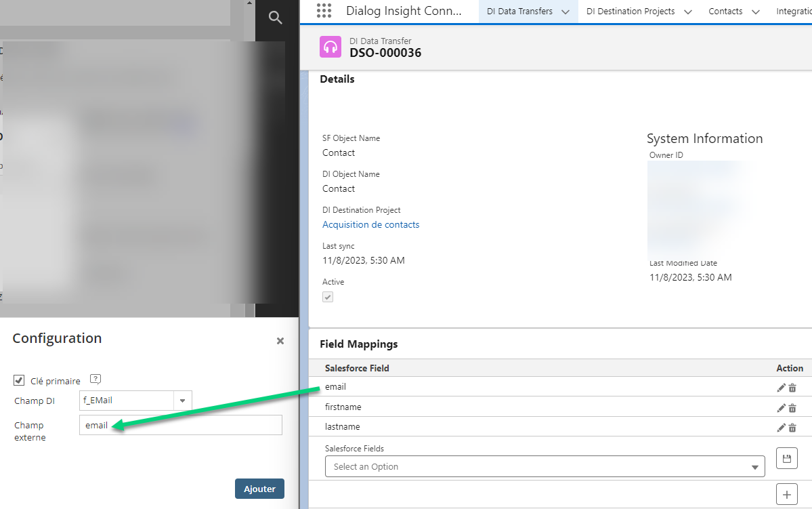Open the Champ DI f_EMail dropdown

[x=135, y=400]
